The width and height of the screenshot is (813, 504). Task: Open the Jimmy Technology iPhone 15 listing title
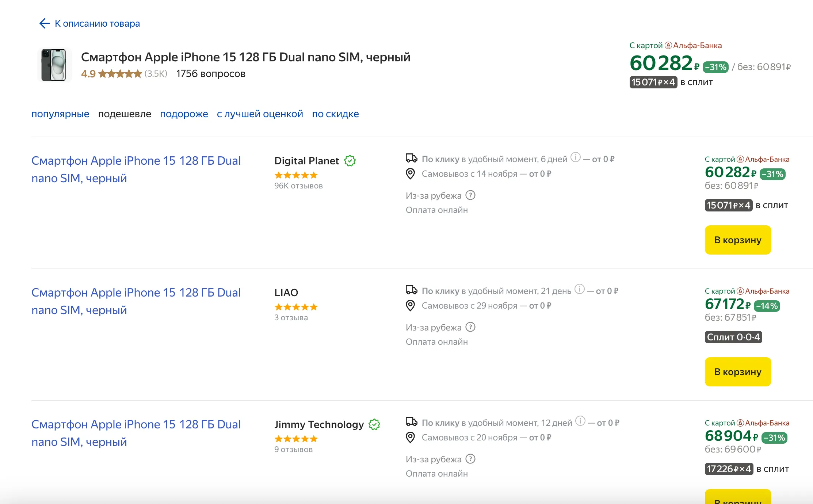click(135, 433)
